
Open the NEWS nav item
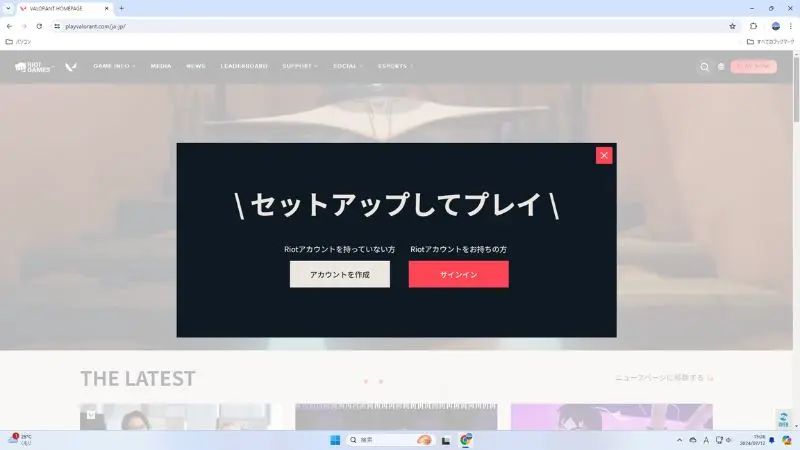tap(195, 66)
